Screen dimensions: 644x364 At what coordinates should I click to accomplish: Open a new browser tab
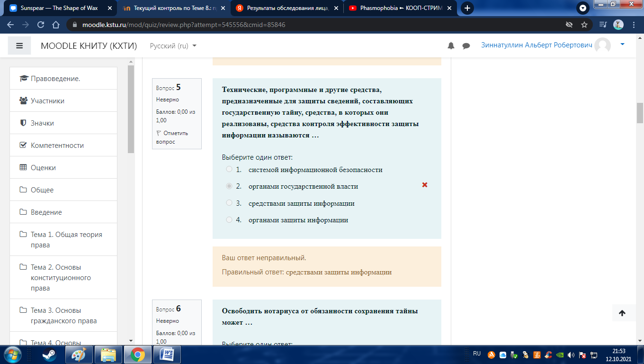pyautogui.click(x=467, y=8)
